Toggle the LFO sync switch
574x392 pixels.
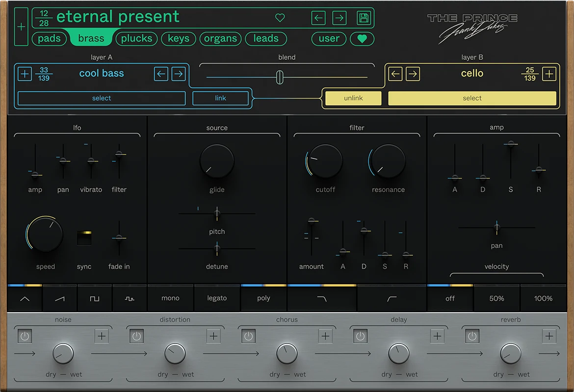point(84,237)
